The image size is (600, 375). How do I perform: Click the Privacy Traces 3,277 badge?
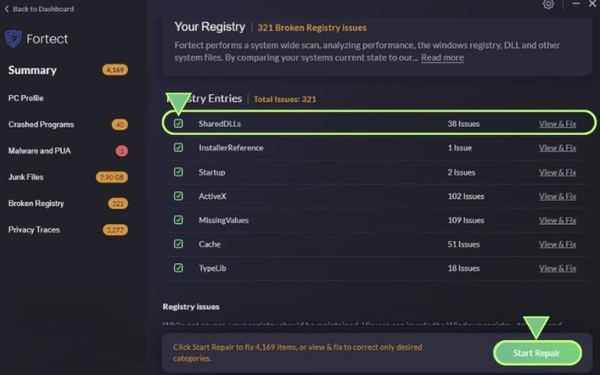tap(115, 230)
